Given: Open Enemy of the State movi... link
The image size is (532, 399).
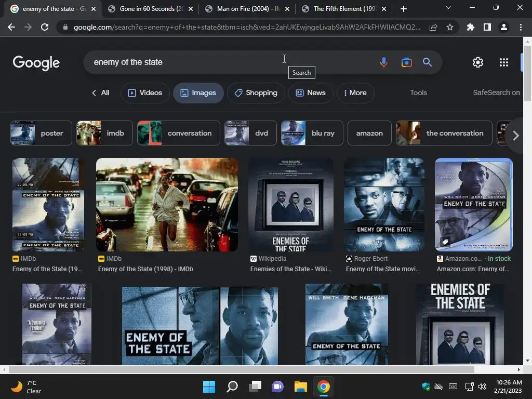Looking at the screenshot, I should (x=383, y=269).
